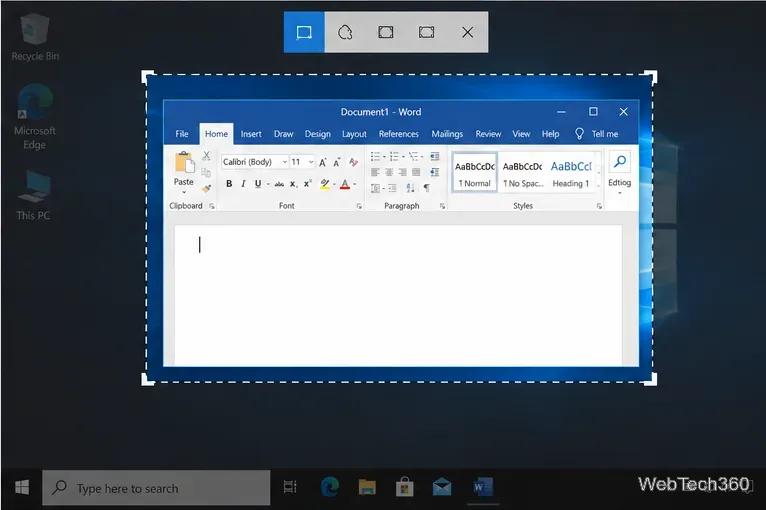This screenshot has height=510, width=766.
Task: Open Microsoft Store from the taskbar
Action: click(x=404, y=487)
